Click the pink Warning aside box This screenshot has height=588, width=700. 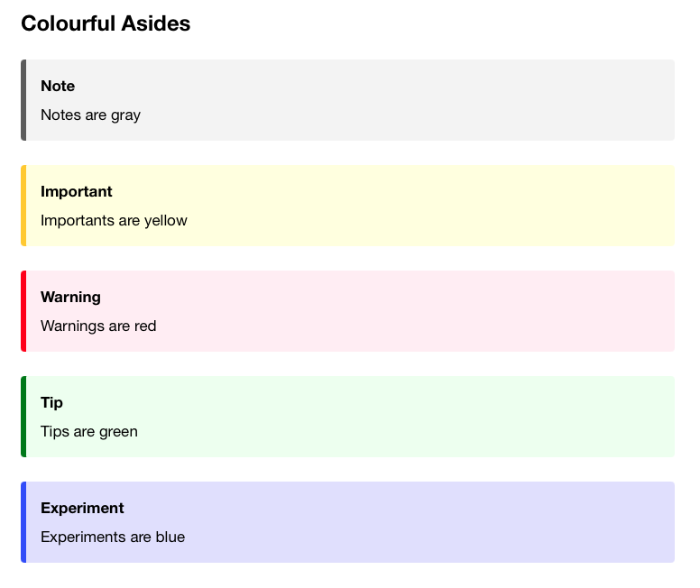[x=348, y=311]
